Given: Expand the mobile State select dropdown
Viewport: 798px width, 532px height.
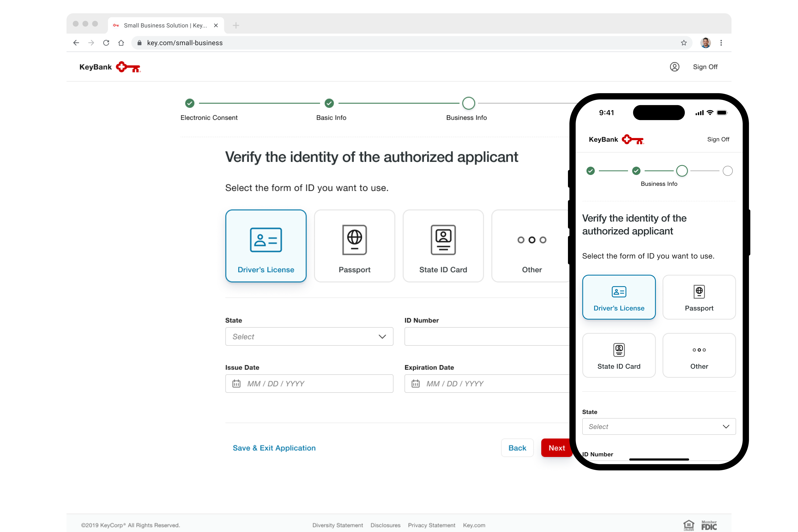Looking at the screenshot, I should click(x=659, y=426).
